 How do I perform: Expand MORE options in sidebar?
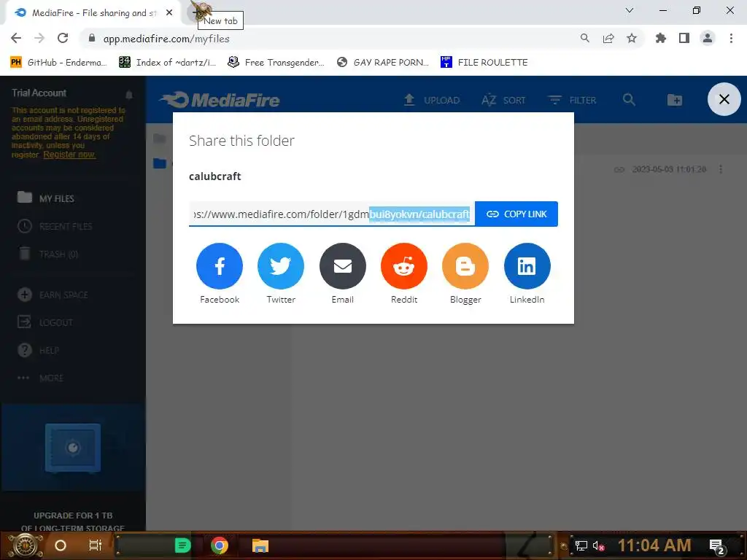click(40, 378)
